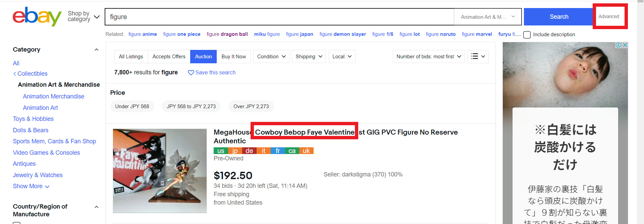Open the Local filter dropdown

(x=342, y=57)
